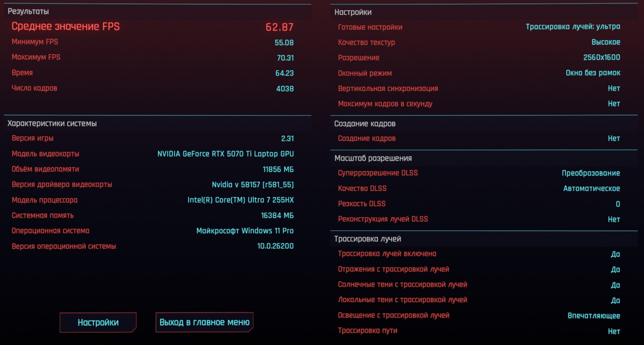Screen dimensions: 644x345
Task: Click preset value Трассировка лучей: ультра
Action: [x=573, y=27]
